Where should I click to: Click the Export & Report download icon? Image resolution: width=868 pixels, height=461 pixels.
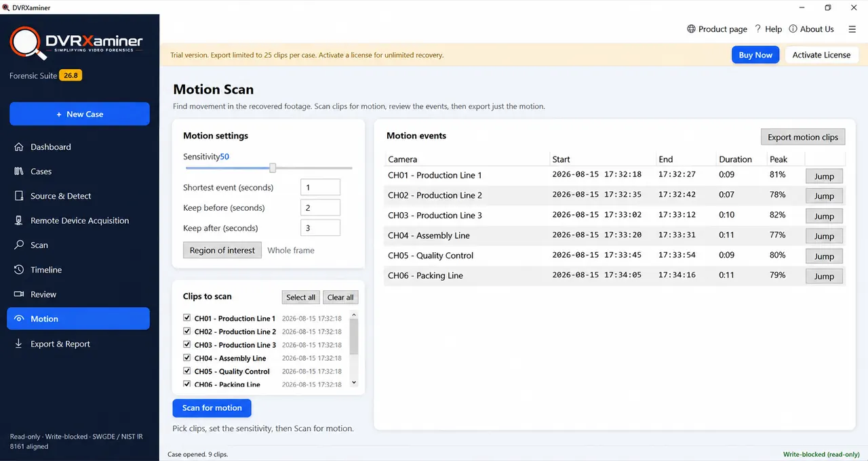(x=19, y=344)
